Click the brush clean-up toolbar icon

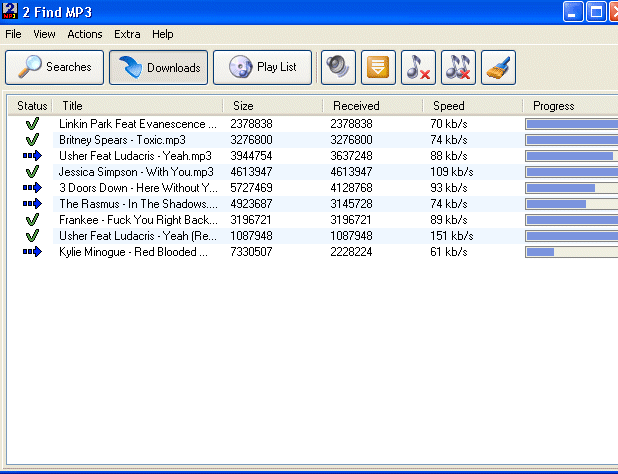(498, 67)
